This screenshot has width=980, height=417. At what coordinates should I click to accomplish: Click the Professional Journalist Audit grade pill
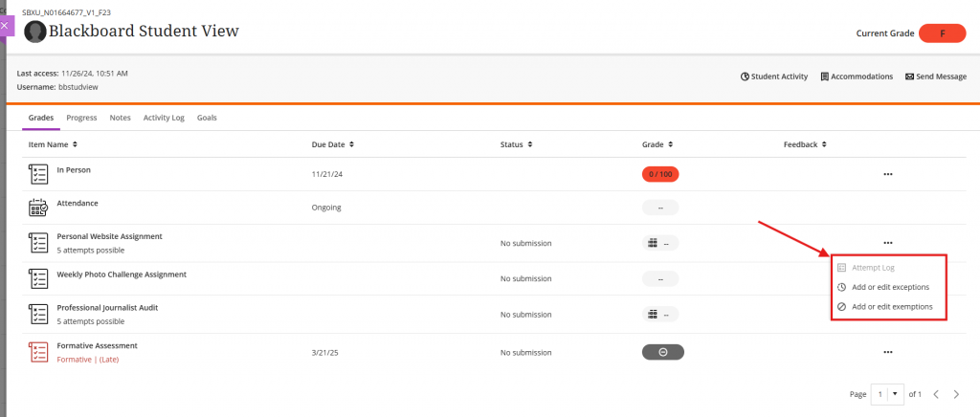660,315
